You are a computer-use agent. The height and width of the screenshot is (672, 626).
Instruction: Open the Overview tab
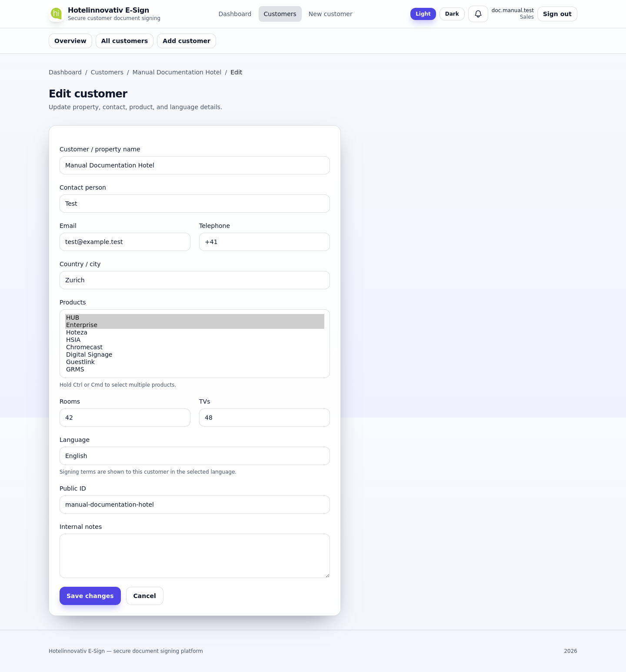(70, 41)
